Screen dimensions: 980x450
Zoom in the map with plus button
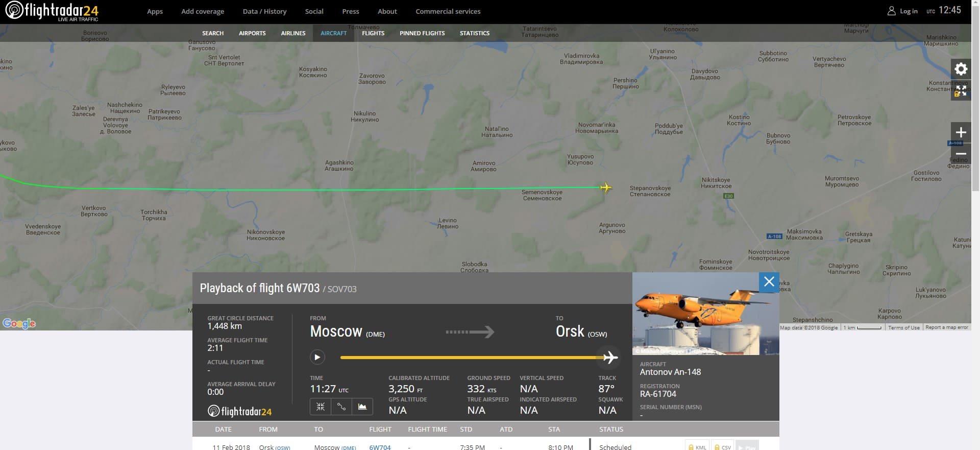pyautogui.click(x=961, y=132)
